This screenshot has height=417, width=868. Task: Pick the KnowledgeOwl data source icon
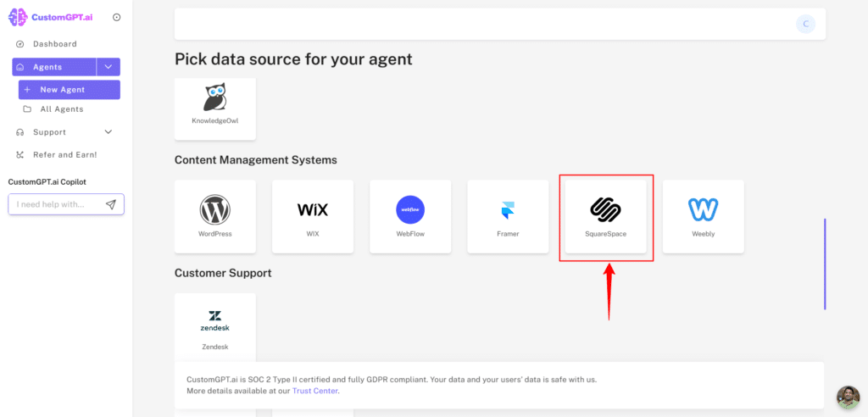pyautogui.click(x=214, y=98)
